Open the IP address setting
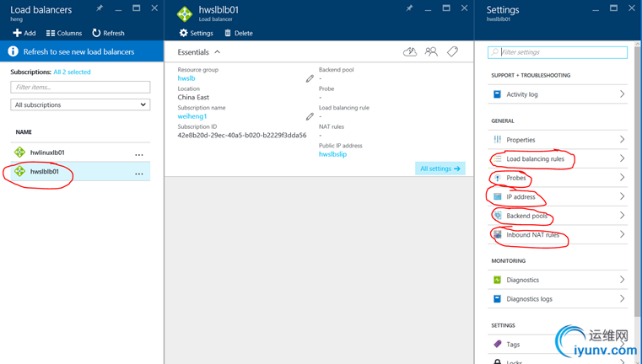Viewport: 642px width, 364px height. 558,196
